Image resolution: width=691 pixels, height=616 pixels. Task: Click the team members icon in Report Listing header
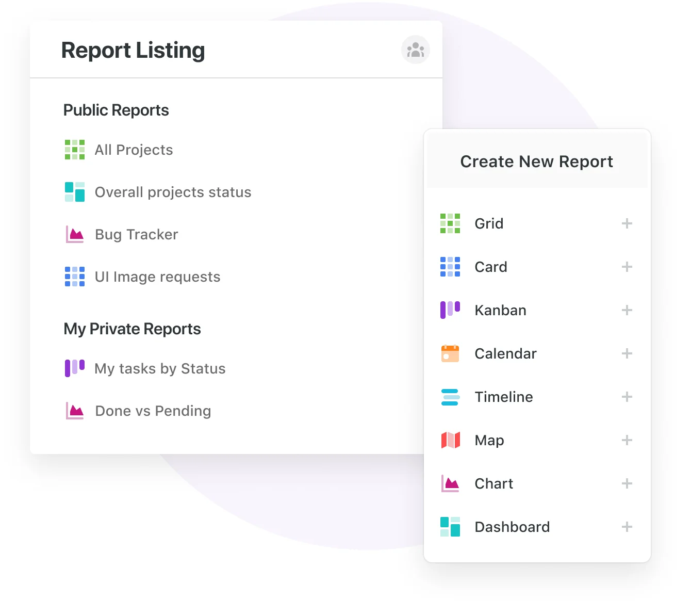[x=416, y=50]
